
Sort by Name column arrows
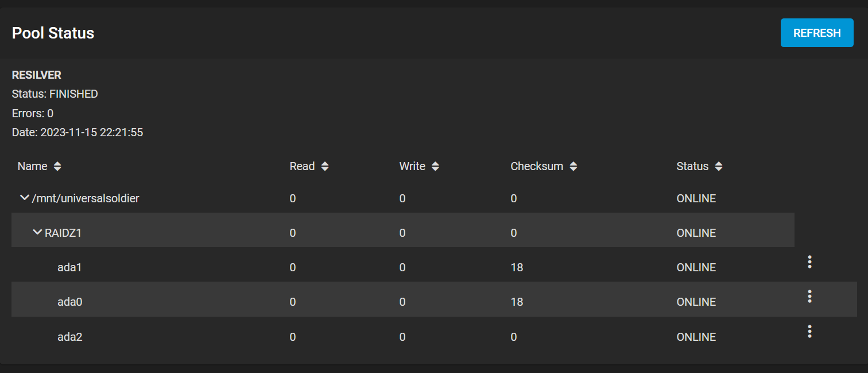pos(57,167)
